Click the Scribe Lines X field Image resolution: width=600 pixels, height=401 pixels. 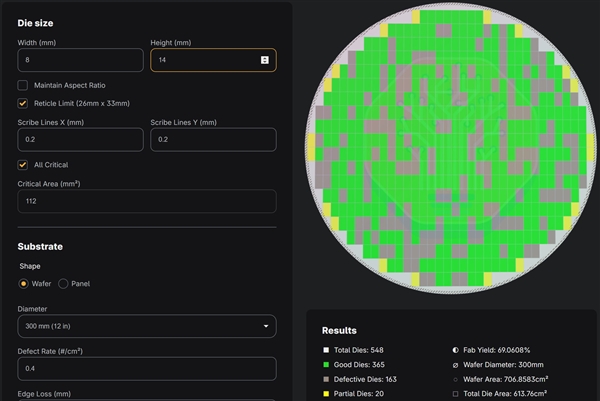[80, 139]
